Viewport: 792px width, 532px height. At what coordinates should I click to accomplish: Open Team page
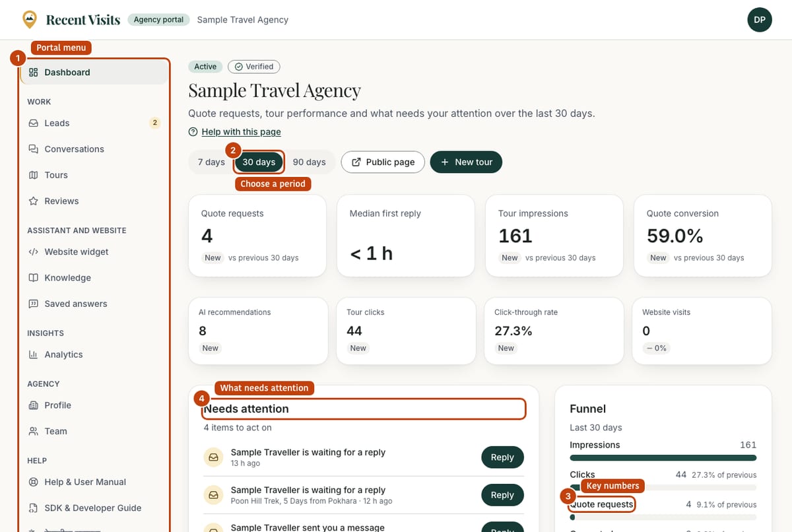point(94,432)
